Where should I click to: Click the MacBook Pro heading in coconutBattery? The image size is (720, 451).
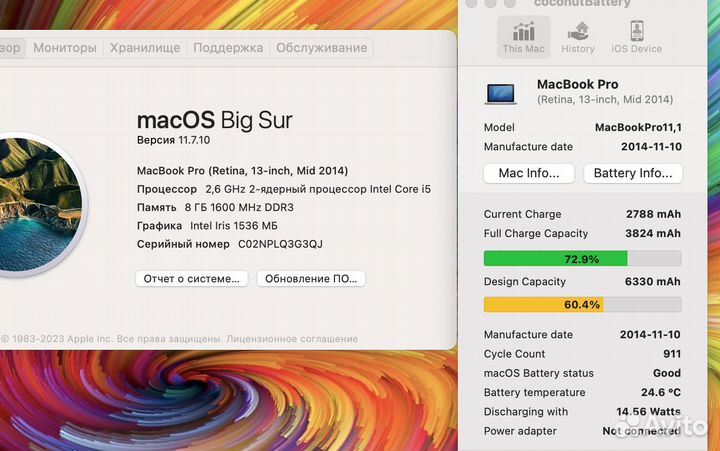tap(578, 85)
